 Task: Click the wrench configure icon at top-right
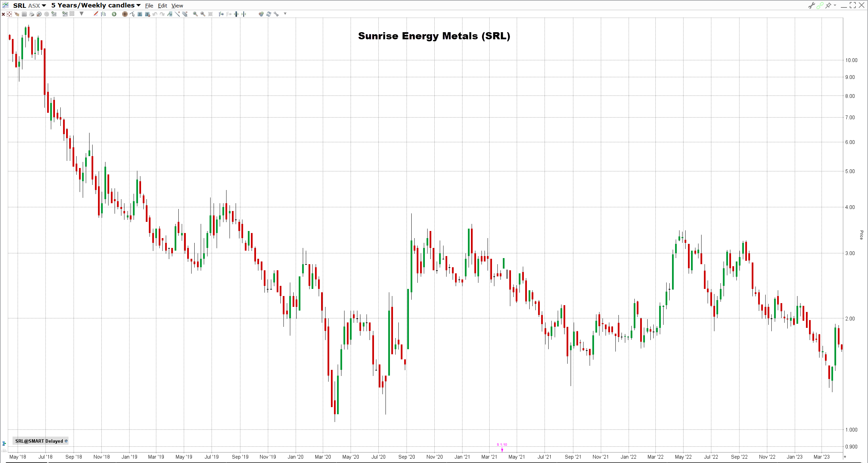[811, 5]
